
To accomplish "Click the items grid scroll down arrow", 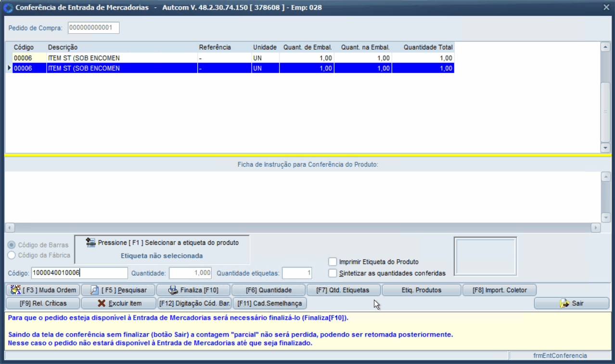I will point(605,148).
